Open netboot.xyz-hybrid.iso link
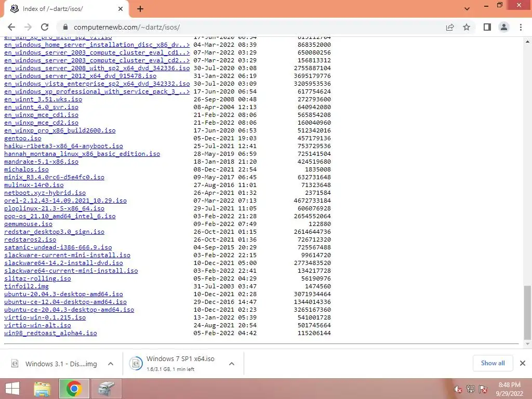The width and height of the screenshot is (532, 399). [45, 193]
